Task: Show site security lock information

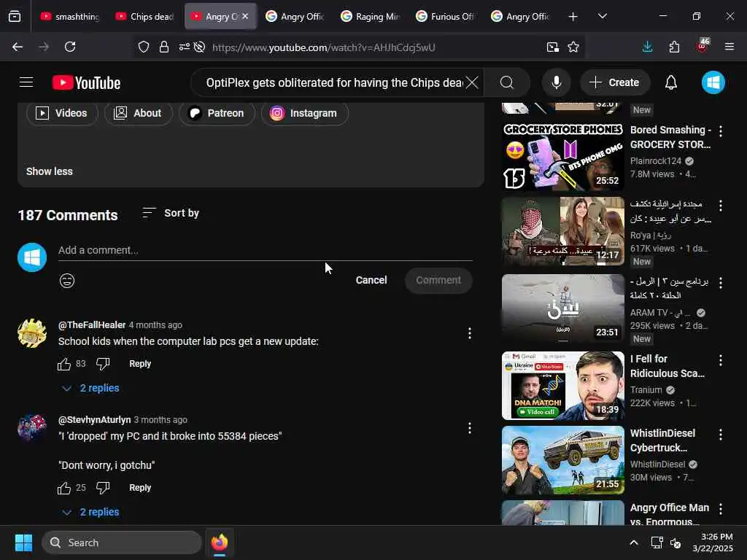Action: coord(164,47)
